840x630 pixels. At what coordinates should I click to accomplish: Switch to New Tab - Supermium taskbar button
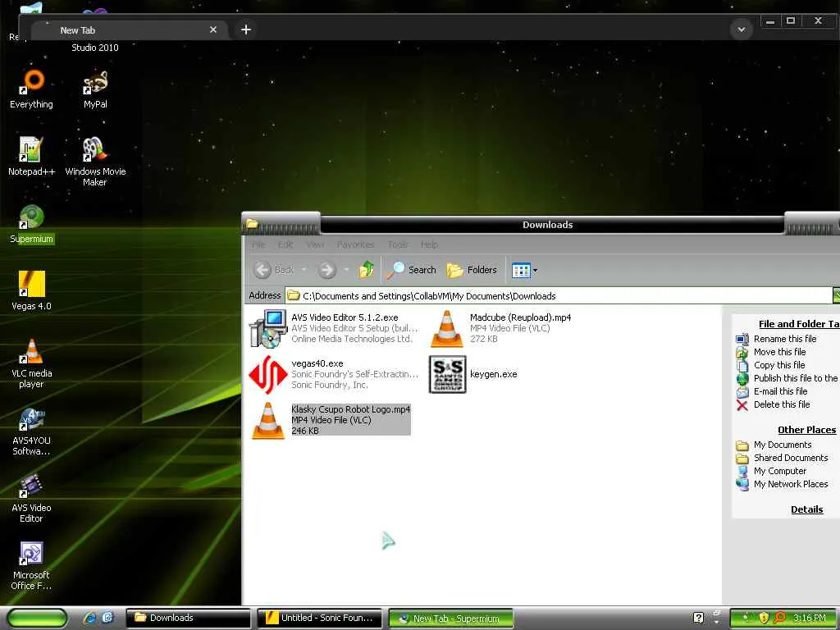[450, 619]
